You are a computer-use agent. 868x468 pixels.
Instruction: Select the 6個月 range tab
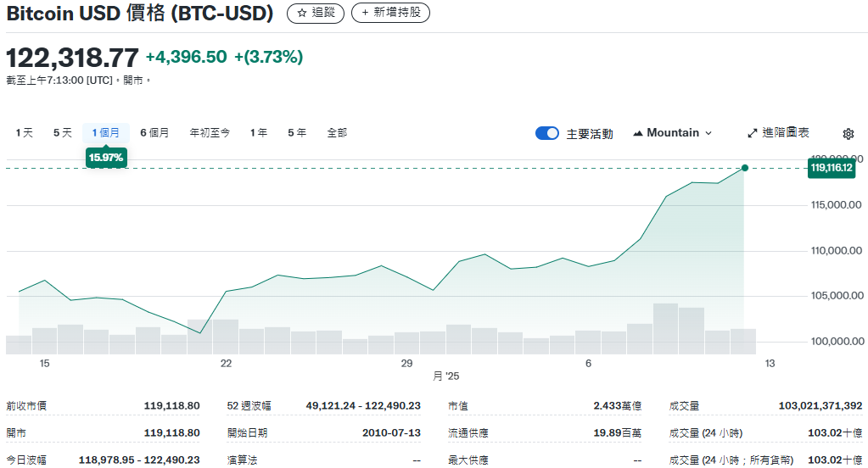pos(154,133)
